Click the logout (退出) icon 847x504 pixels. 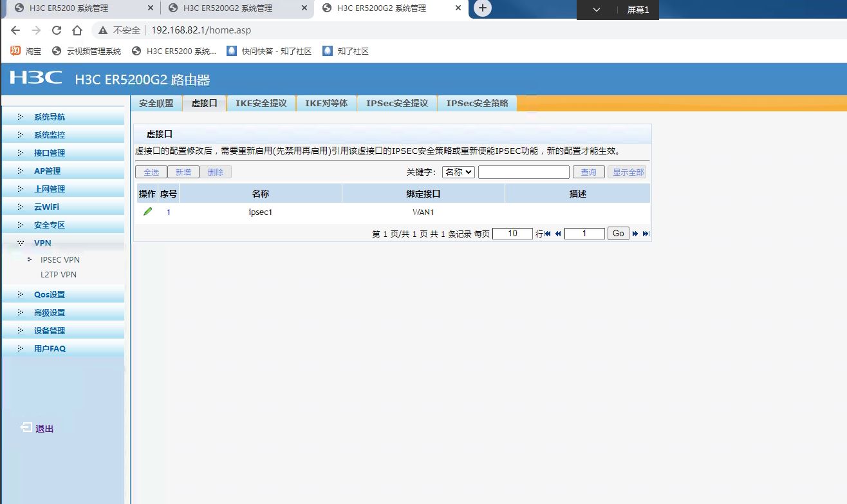pyautogui.click(x=26, y=428)
